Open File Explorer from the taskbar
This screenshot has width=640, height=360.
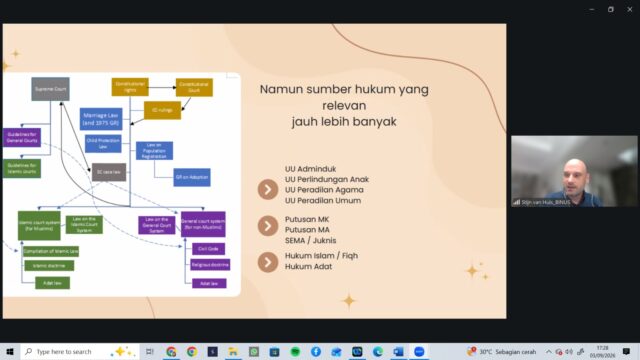[x=233, y=351]
